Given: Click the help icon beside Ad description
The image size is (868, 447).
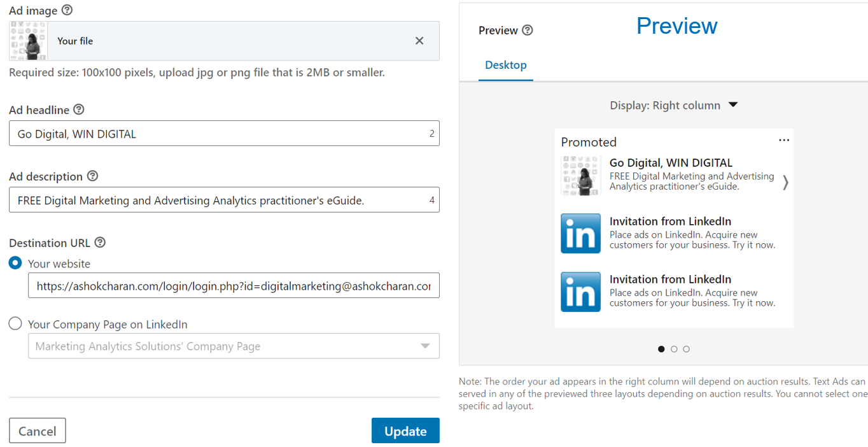Looking at the screenshot, I should 92,176.
